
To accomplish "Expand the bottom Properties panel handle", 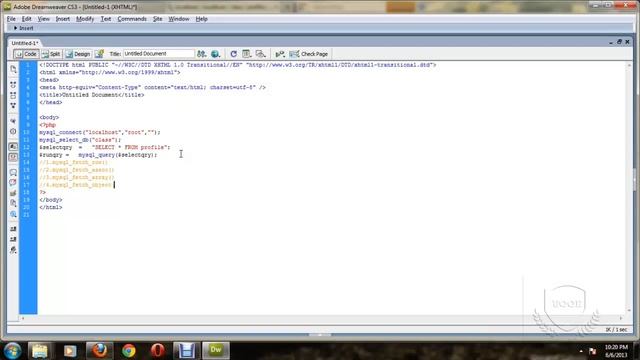I will tap(320, 335).
